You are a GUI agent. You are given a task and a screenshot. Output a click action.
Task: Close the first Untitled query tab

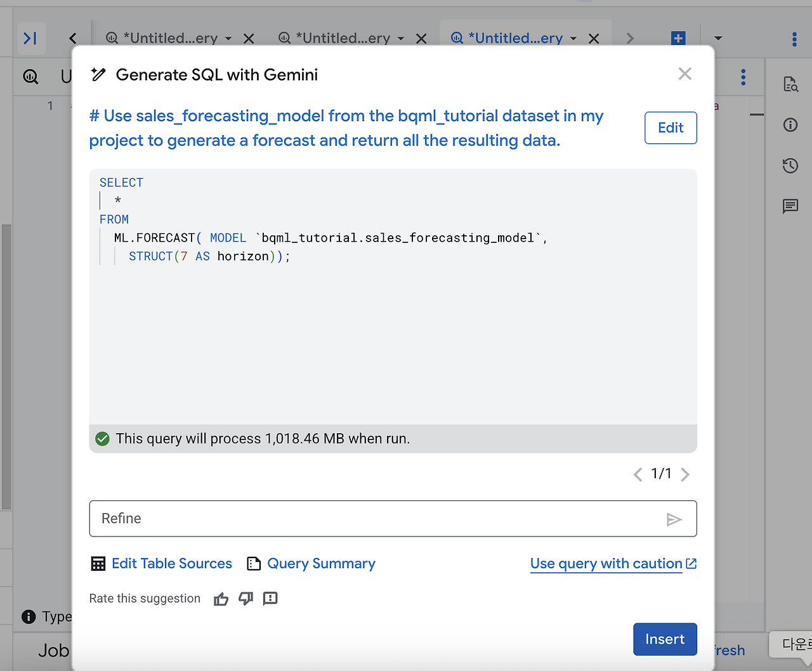(249, 39)
